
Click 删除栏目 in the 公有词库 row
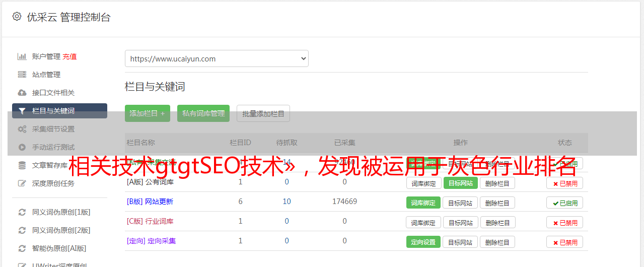[497, 183]
